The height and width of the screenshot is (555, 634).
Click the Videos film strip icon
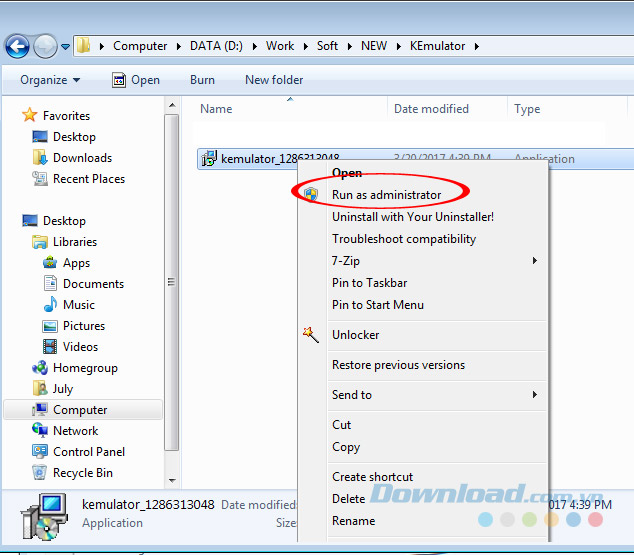point(50,346)
